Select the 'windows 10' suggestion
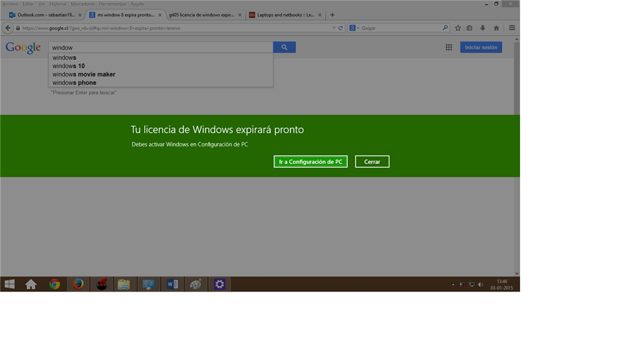 pos(160,66)
